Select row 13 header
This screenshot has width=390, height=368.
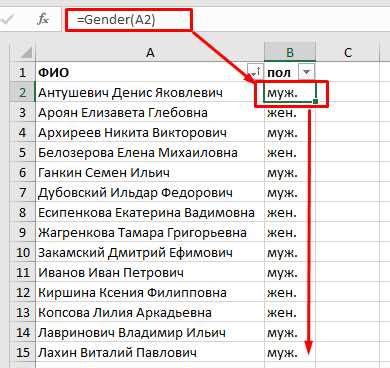pos(22,312)
